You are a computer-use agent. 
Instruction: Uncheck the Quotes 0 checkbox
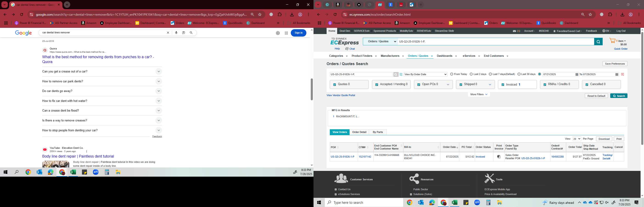click(x=334, y=85)
